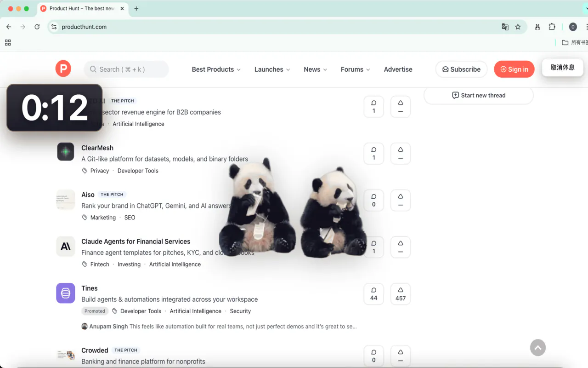Click THE PITCH badge beside Crowded

126,350
